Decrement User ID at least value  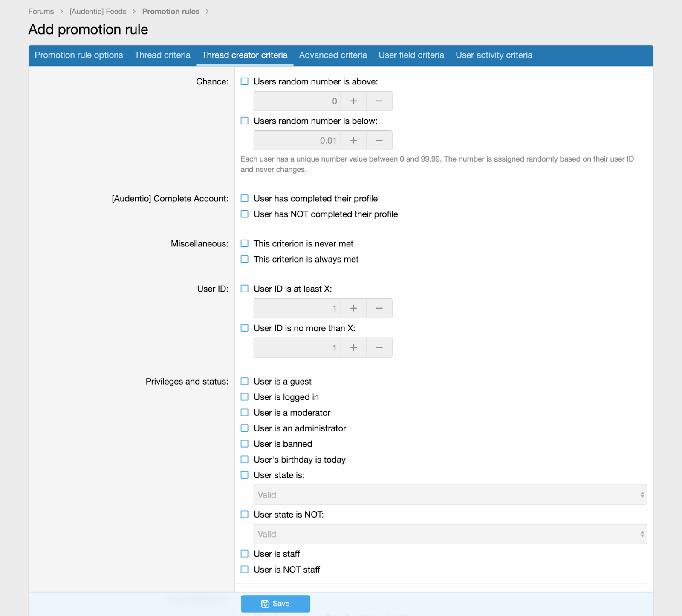pos(379,308)
